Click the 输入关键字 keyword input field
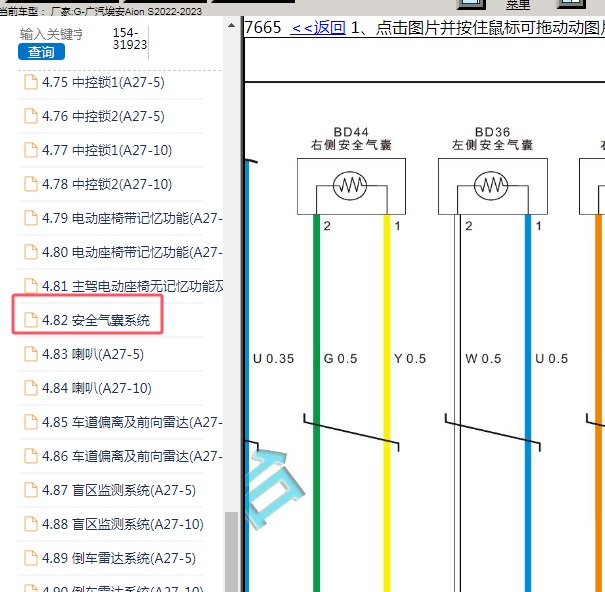 click(51, 34)
